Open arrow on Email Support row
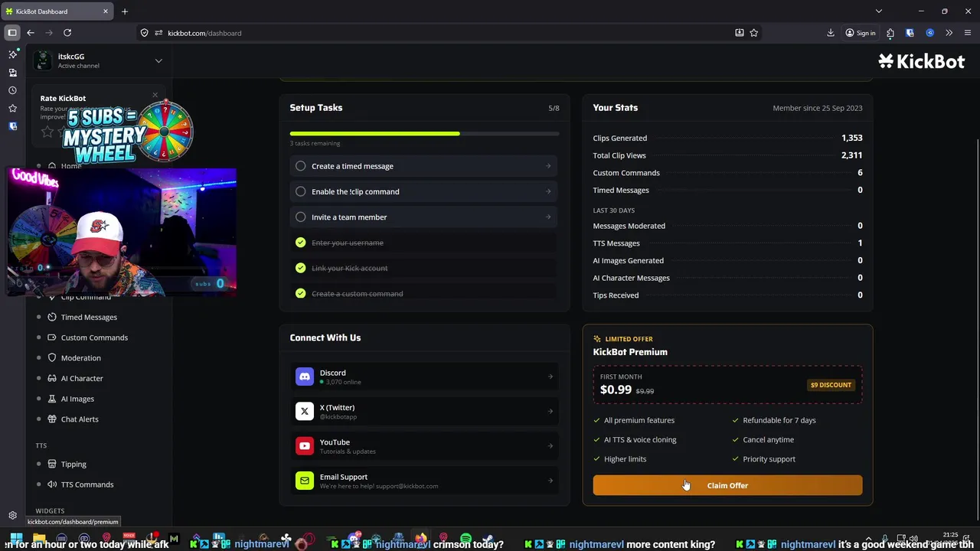The image size is (980, 551). tap(550, 481)
